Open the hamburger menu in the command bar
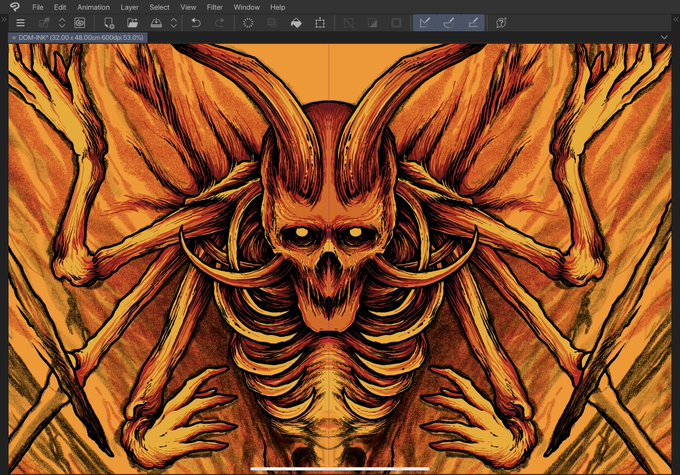 tap(20, 22)
